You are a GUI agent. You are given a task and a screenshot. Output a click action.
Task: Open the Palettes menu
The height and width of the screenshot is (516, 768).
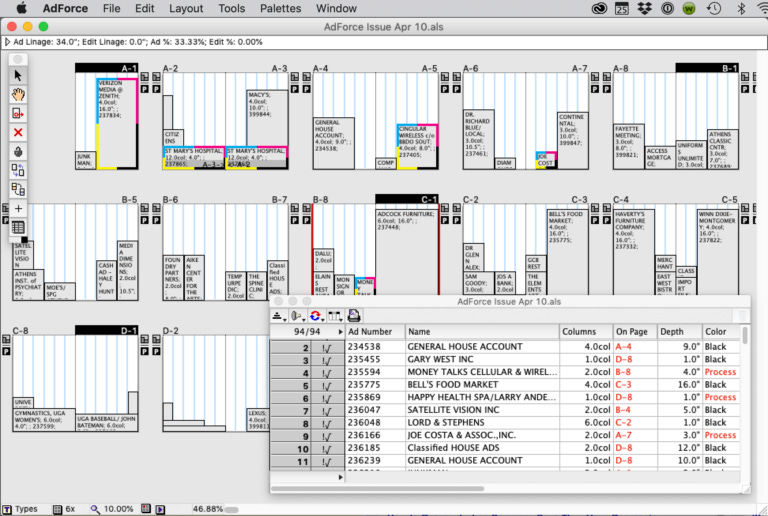[281, 8]
